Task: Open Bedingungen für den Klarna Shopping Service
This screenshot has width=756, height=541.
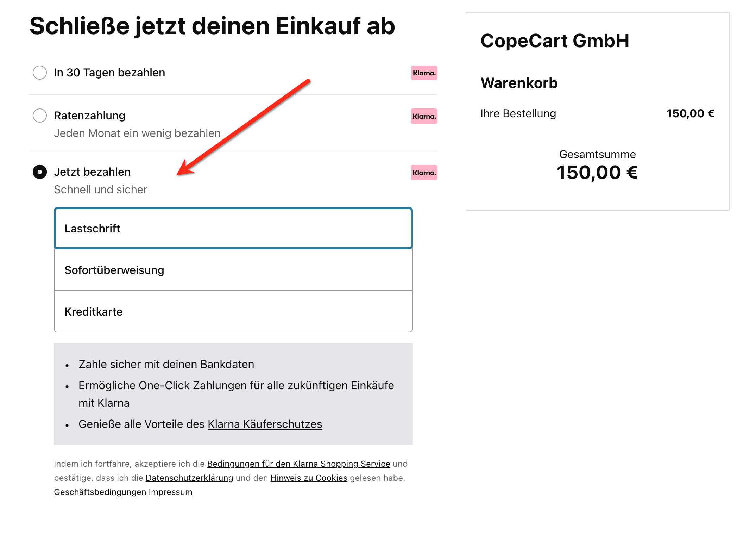Action: (298, 464)
